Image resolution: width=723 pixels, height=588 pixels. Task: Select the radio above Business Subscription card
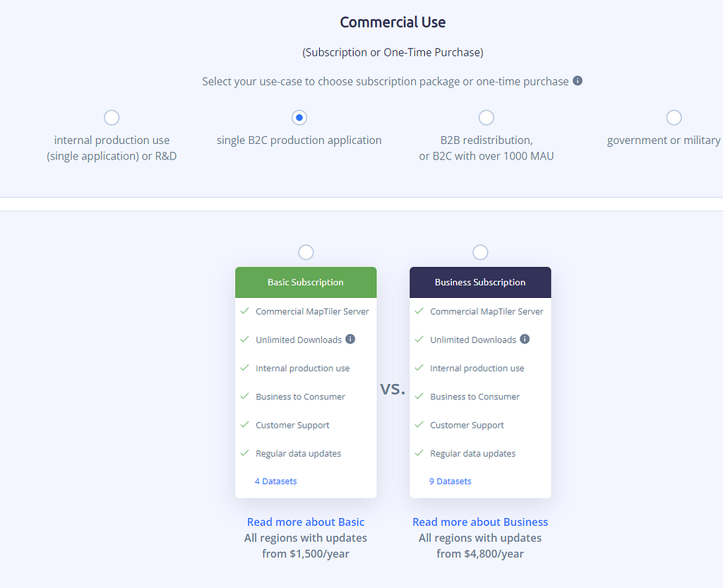(480, 252)
